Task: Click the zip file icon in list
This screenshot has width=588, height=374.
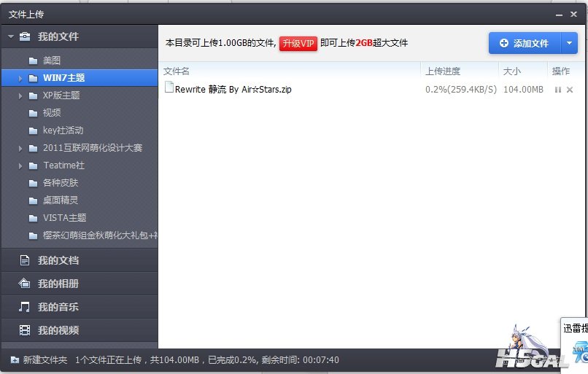Action: pos(169,88)
